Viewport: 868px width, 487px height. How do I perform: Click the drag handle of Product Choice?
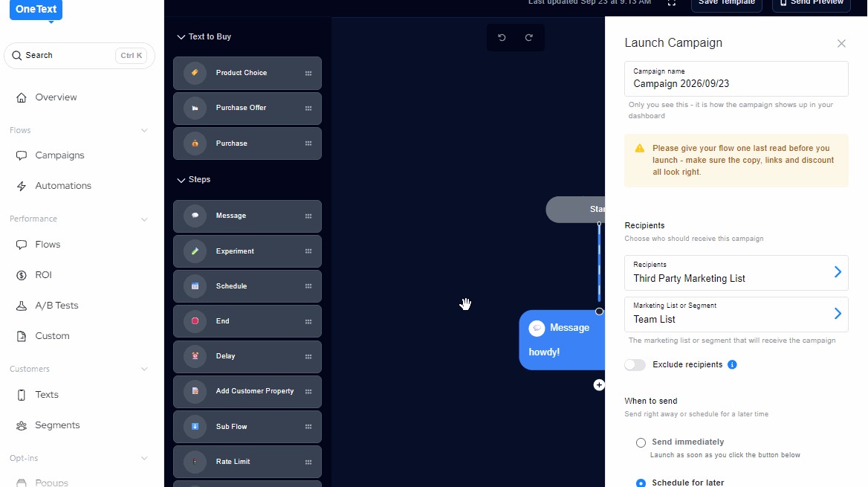click(x=308, y=73)
